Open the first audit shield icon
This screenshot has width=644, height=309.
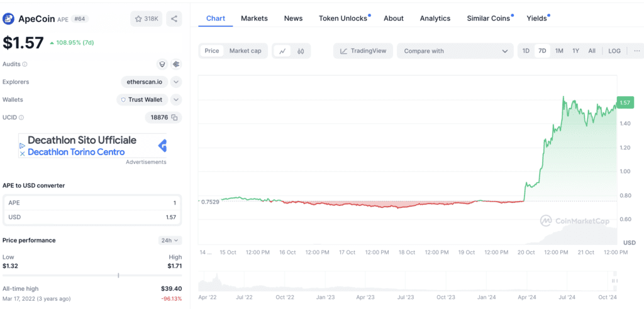[x=162, y=65]
